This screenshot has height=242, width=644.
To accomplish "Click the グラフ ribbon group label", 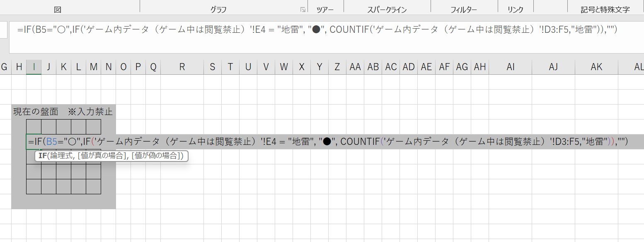I will point(218,10).
